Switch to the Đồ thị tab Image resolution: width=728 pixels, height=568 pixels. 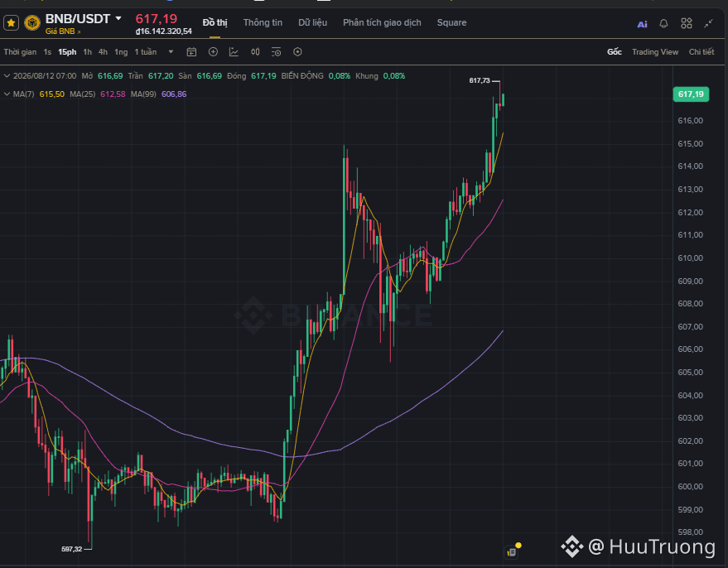click(x=215, y=22)
